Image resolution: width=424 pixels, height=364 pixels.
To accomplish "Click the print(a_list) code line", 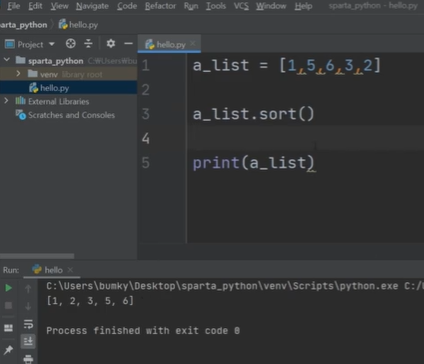I will pos(253,163).
